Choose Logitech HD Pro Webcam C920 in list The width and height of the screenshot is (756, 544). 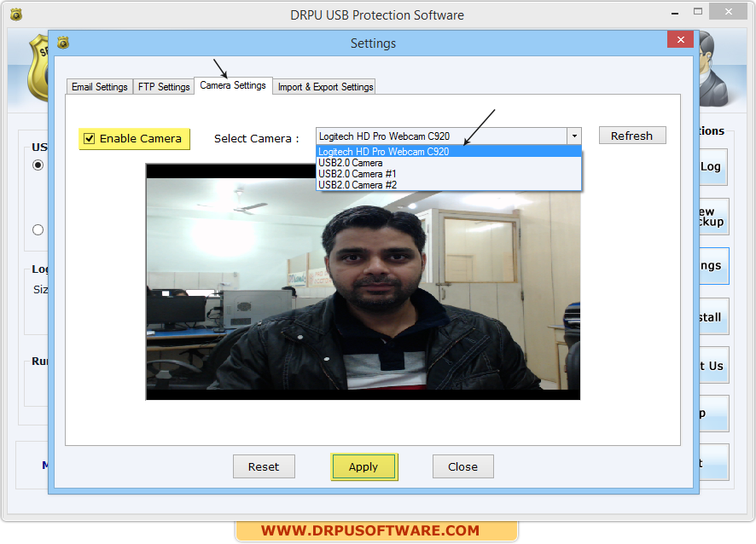(x=448, y=151)
